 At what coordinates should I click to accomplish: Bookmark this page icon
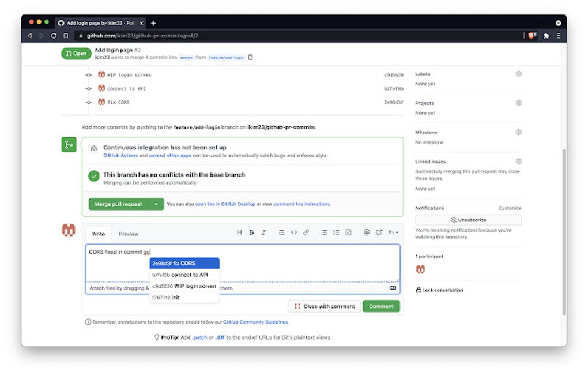coord(66,36)
